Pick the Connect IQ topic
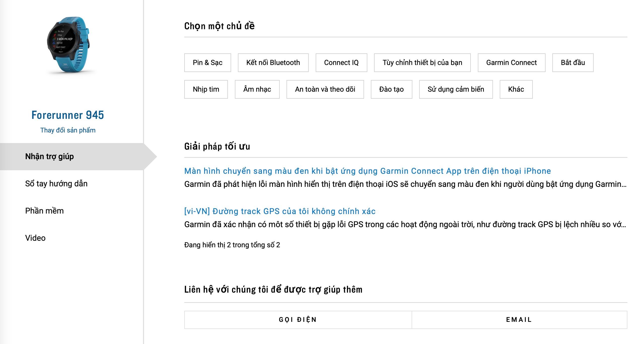Screen dimensions: 644x344 click(341, 63)
